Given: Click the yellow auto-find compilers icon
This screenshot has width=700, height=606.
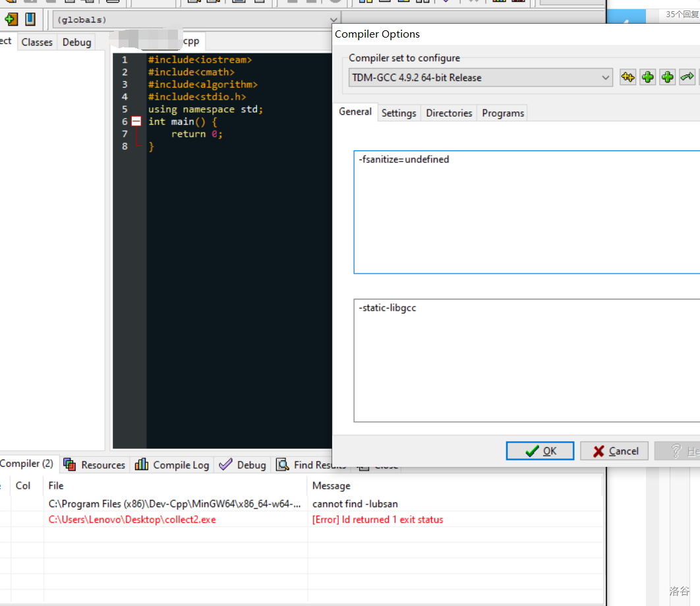Looking at the screenshot, I should (627, 77).
